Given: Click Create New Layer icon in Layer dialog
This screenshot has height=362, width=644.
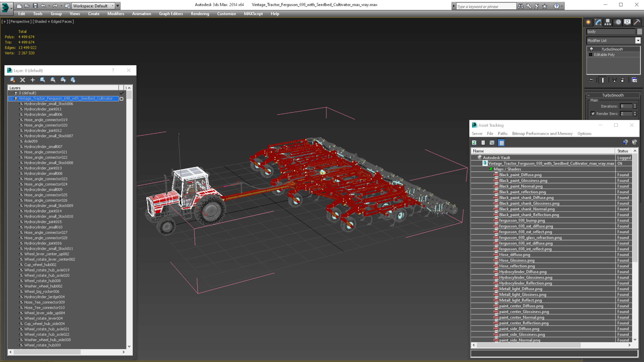Looking at the screenshot, I should click(x=12, y=80).
